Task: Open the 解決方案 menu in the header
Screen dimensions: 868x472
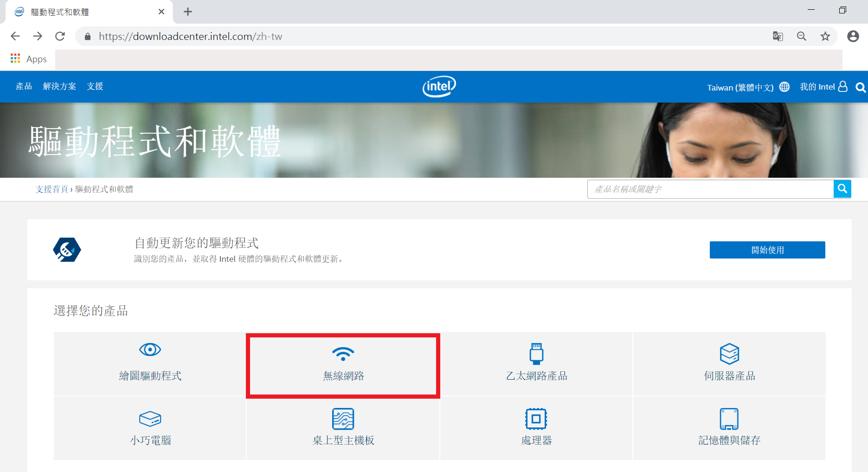Action: click(60, 86)
